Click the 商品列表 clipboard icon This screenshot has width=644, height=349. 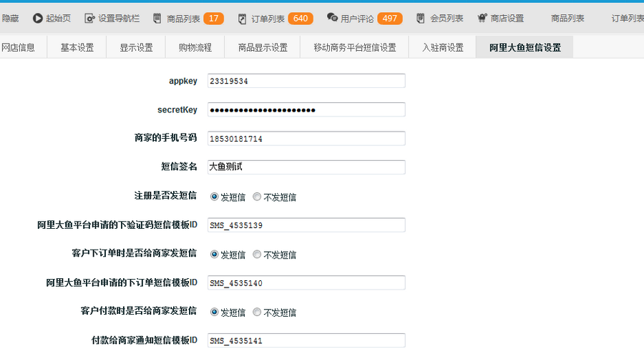[x=157, y=19]
